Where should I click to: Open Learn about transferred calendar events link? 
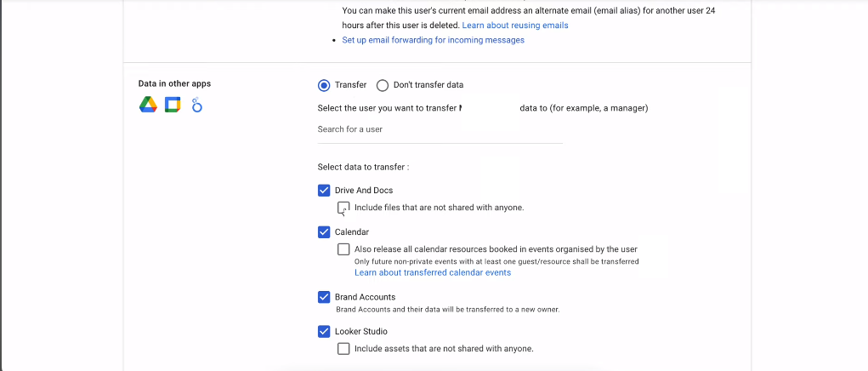click(433, 273)
